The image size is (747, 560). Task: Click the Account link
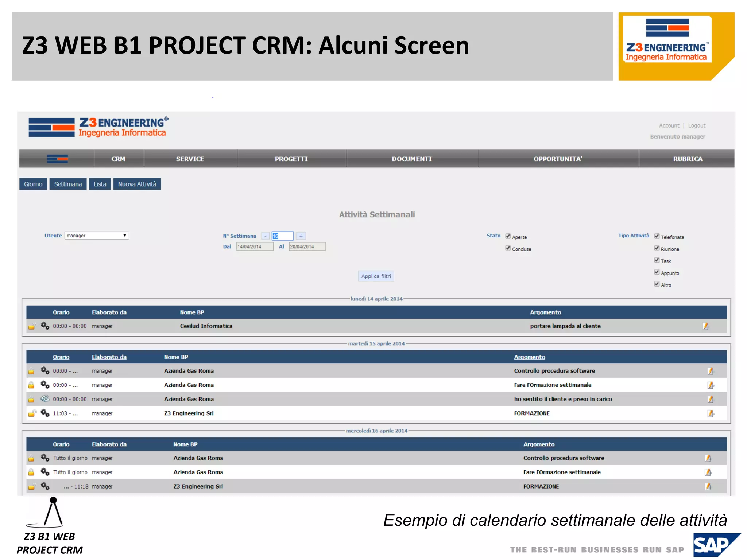(669, 125)
